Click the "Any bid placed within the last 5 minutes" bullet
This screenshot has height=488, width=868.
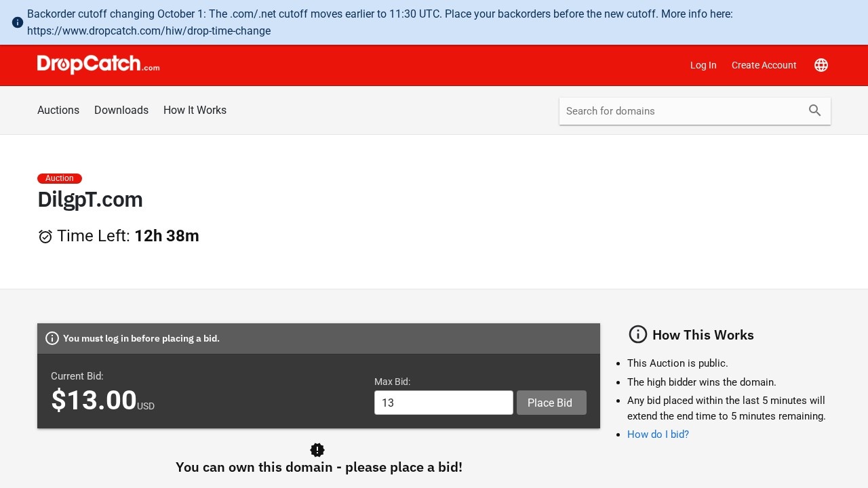point(726,408)
